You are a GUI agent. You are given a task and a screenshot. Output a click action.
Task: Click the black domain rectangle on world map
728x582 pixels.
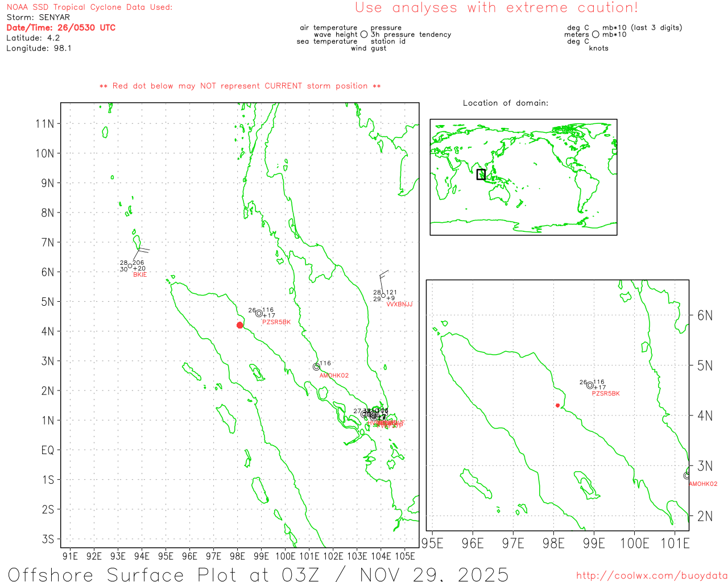(481, 174)
